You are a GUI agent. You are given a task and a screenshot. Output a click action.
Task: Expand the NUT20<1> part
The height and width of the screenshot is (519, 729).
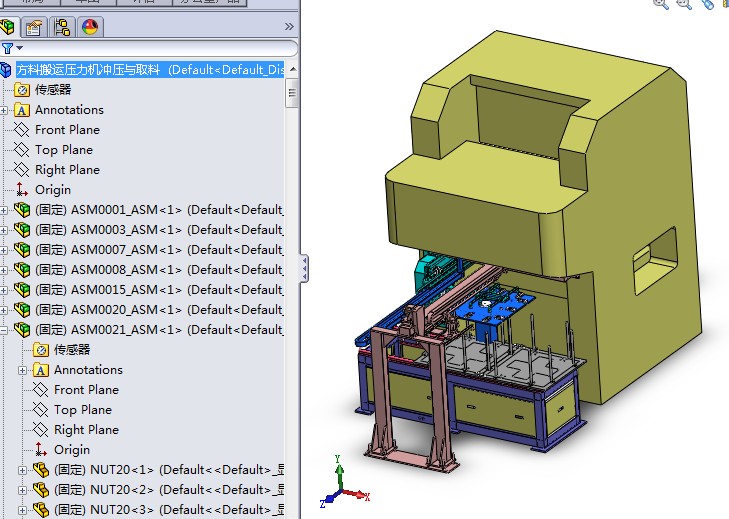pos(22,470)
